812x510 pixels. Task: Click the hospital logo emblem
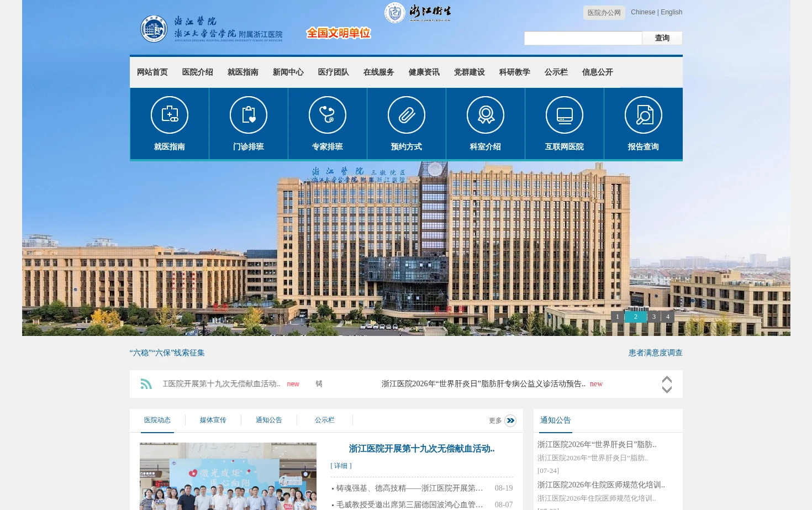point(154,29)
